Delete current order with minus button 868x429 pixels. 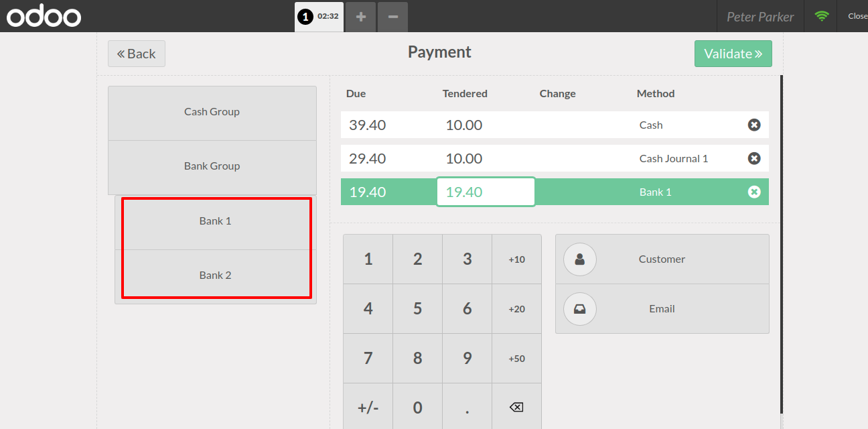pyautogui.click(x=393, y=17)
